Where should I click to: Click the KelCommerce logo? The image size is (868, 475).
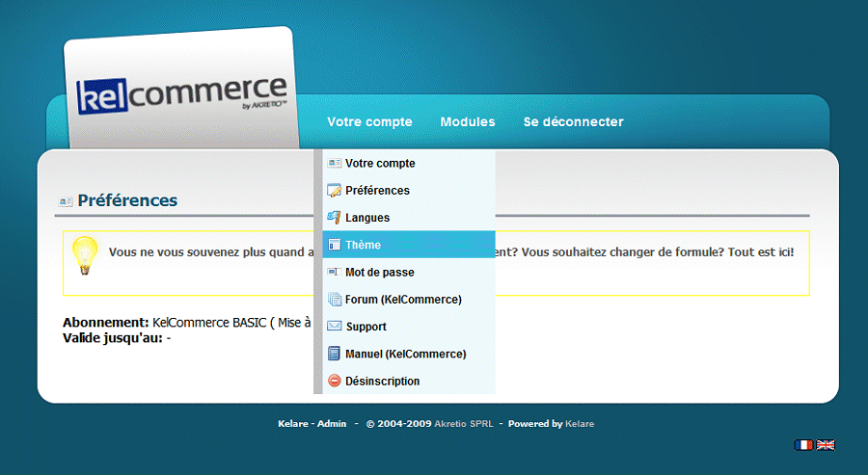[x=181, y=96]
